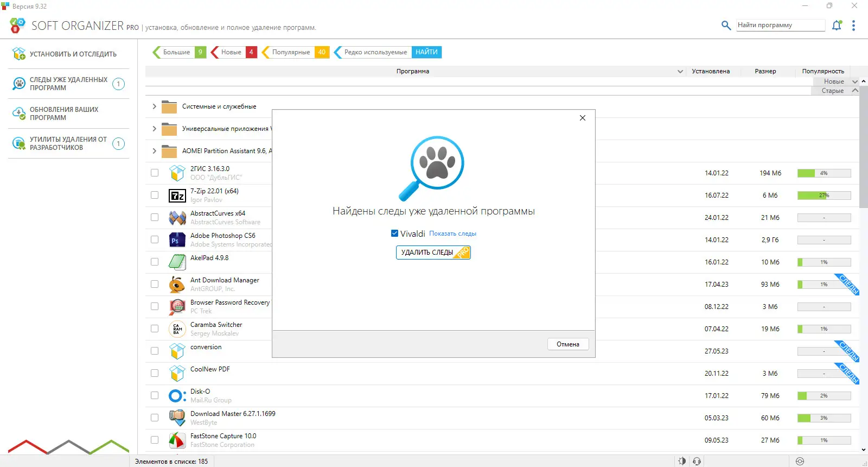Close the found traces dialog
Image resolution: width=868 pixels, height=467 pixels.
point(583,118)
